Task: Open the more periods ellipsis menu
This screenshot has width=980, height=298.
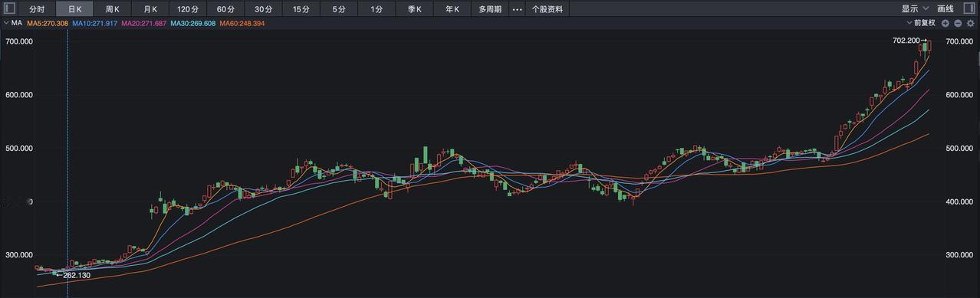Action: pyautogui.click(x=517, y=9)
